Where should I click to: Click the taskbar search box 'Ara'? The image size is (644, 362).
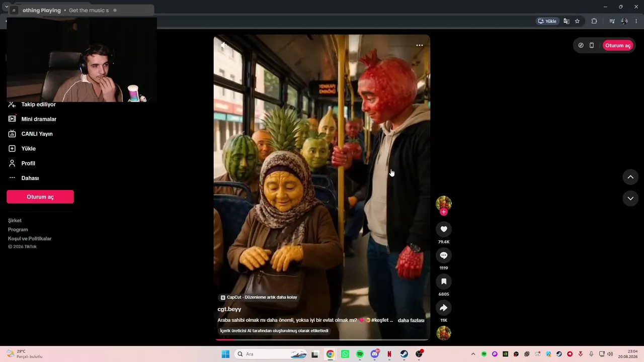tap(272, 354)
